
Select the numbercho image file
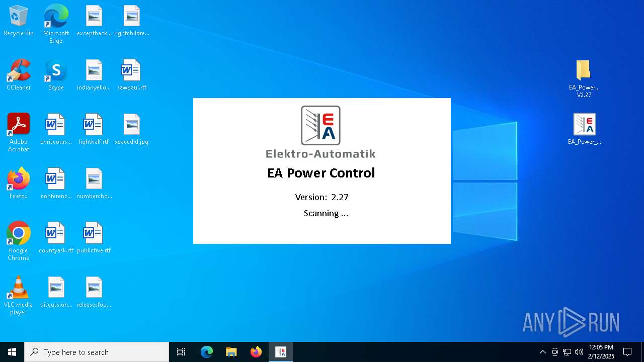point(94,184)
